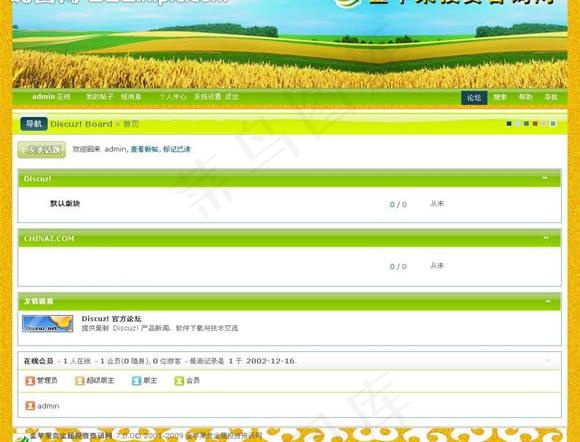Click the new topic button below breadcrumb

(x=41, y=150)
